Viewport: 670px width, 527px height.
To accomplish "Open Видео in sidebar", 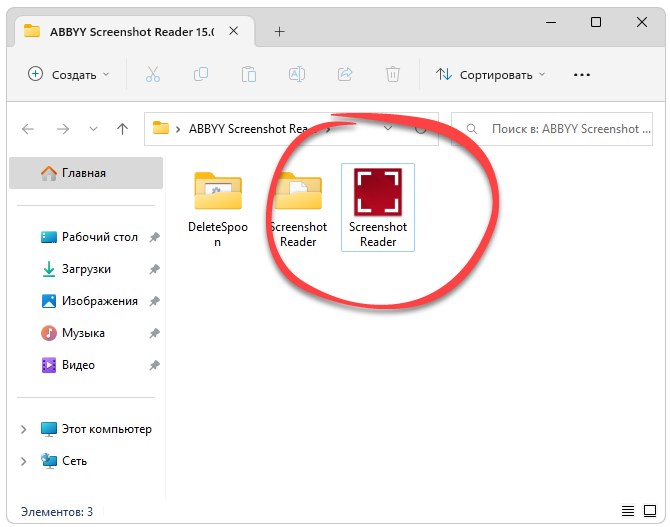I will [x=78, y=365].
